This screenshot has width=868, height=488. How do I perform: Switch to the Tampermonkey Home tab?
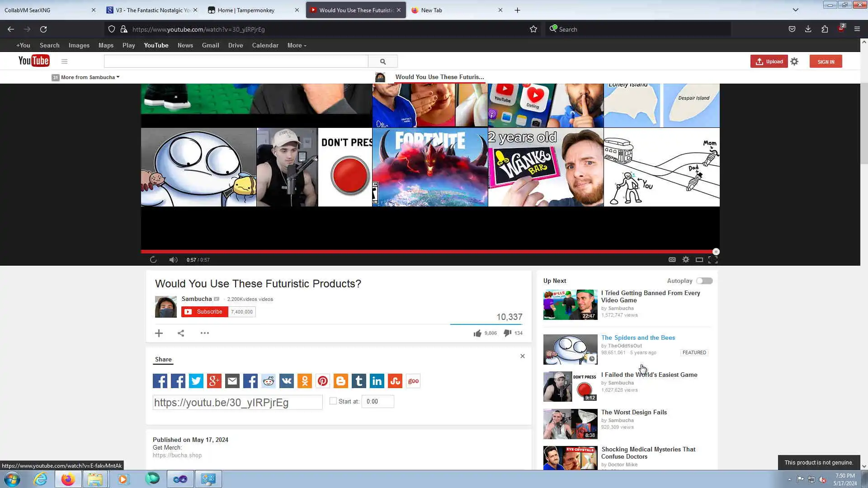pos(246,10)
